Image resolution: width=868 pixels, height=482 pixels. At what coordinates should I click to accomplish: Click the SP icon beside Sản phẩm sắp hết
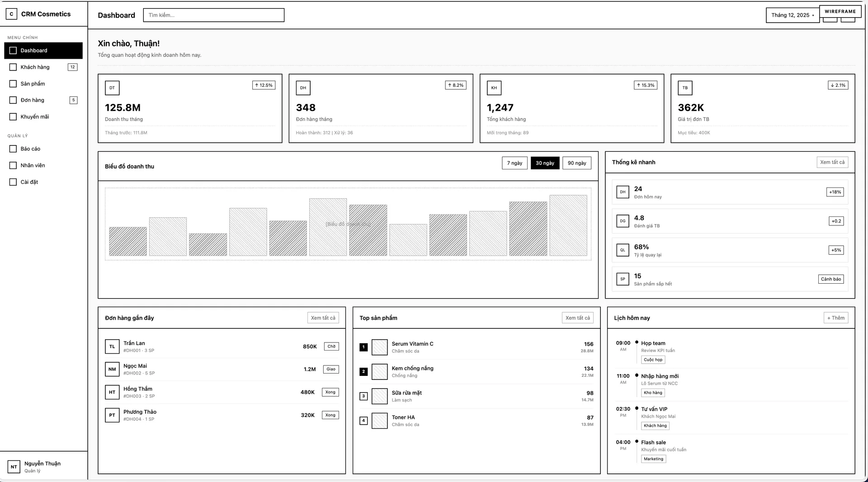click(623, 279)
